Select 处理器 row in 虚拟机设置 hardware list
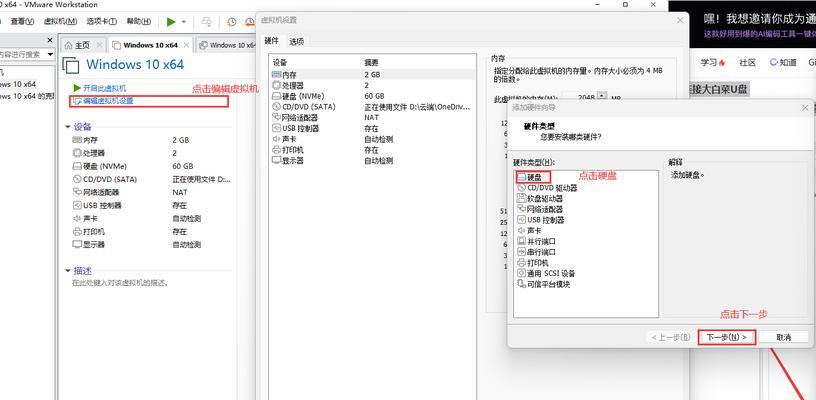 click(373, 85)
